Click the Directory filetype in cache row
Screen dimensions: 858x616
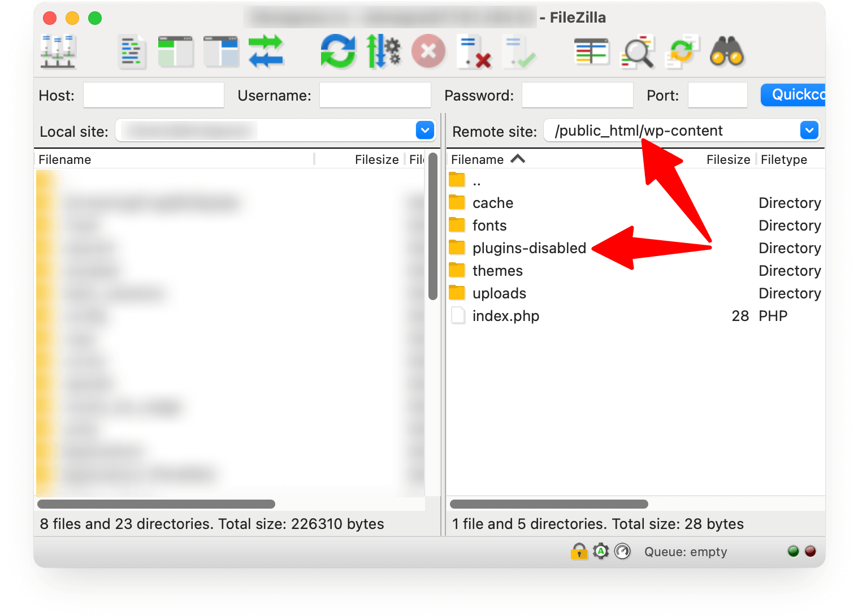coord(790,203)
